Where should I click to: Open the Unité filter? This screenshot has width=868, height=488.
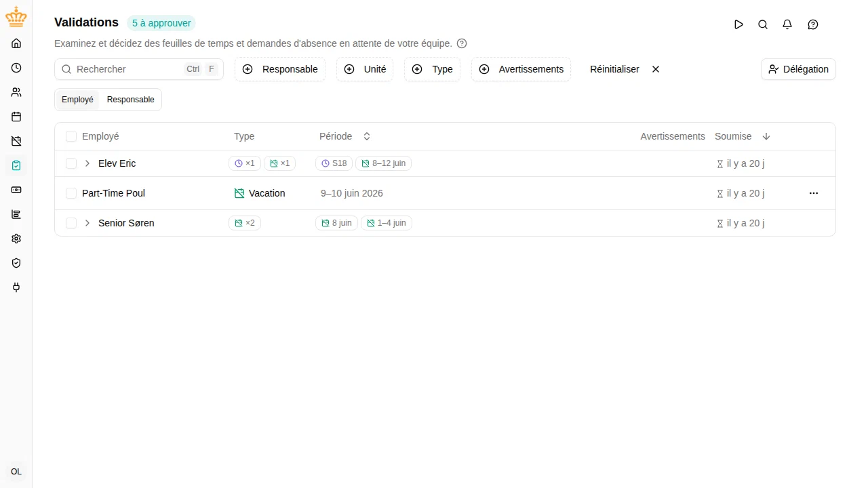[x=365, y=69]
